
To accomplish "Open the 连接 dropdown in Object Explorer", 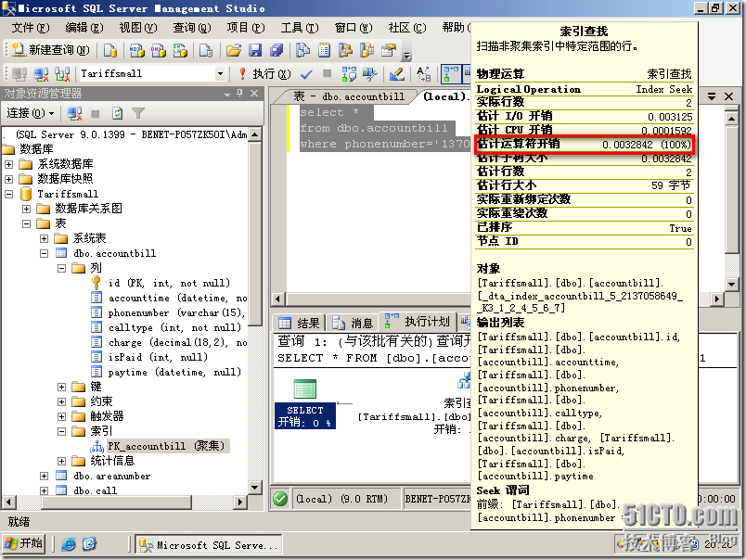I will coord(31,113).
